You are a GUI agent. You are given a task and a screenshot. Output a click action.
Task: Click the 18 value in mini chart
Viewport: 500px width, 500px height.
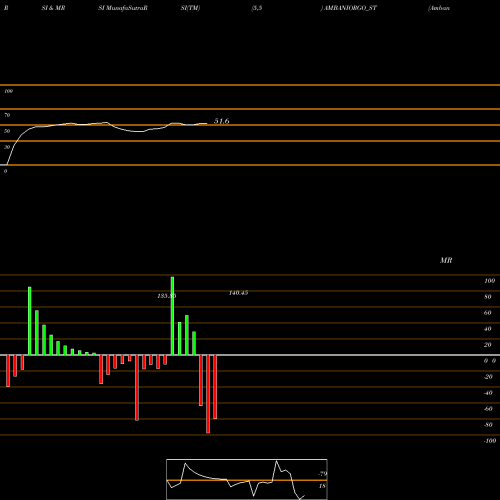(x=322, y=486)
